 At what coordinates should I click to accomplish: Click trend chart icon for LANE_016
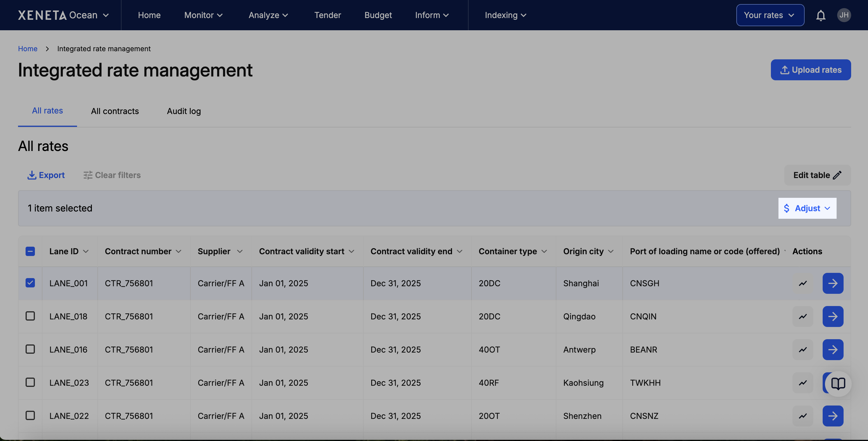pos(803,350)
